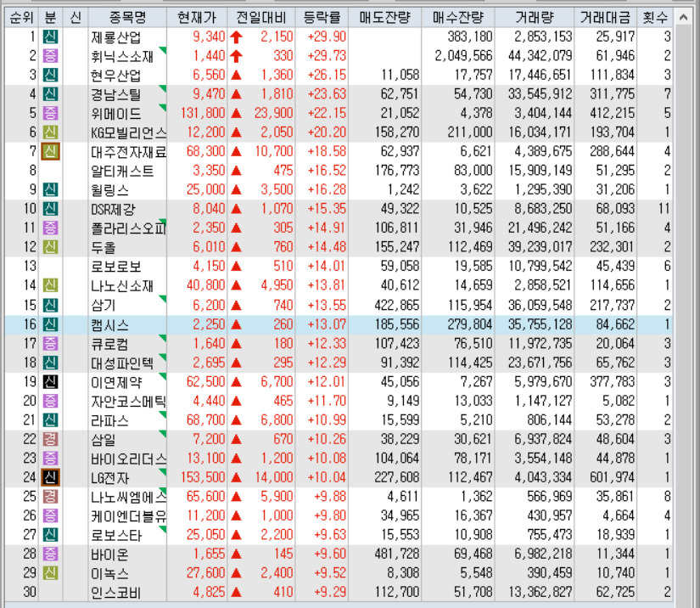Click the 신 badge icon for DSR제강

coord(50,209)
